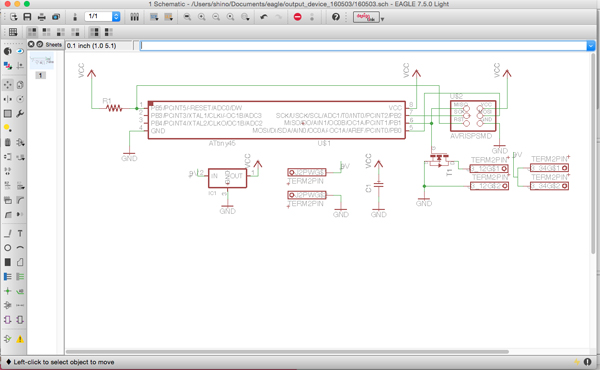Select the Circle tool
This screenshot has width=600, height=370.
[x=8, y=248]
